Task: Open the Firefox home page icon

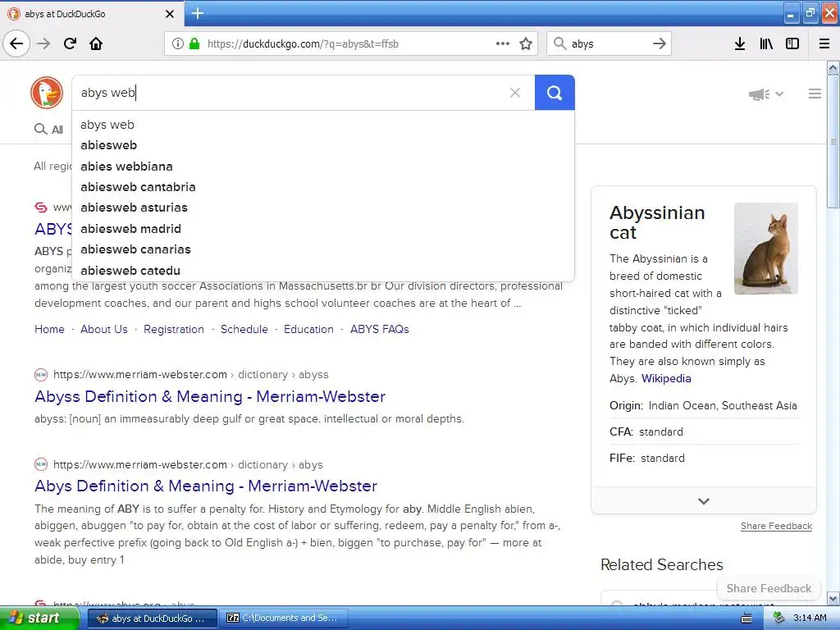Action: pos(96,43)
